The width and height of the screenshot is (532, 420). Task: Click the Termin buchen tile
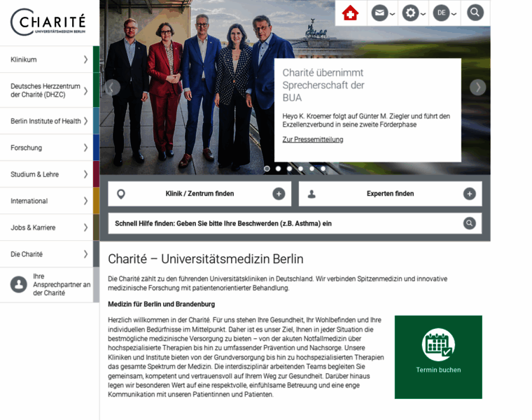tap(438, 357)
